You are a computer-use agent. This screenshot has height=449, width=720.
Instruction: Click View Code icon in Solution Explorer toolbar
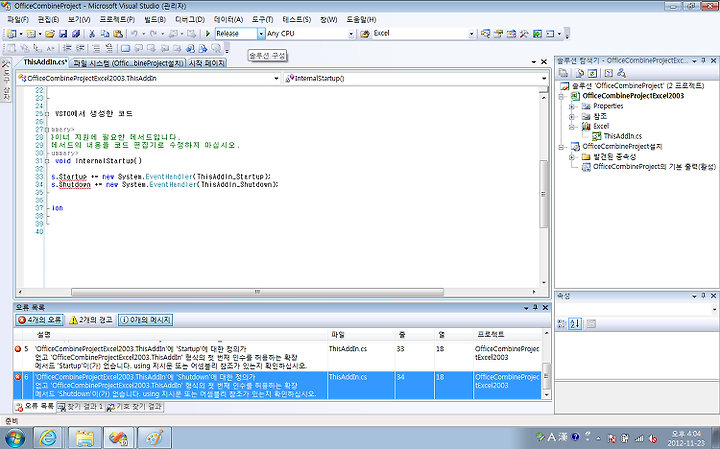(608, 73)
